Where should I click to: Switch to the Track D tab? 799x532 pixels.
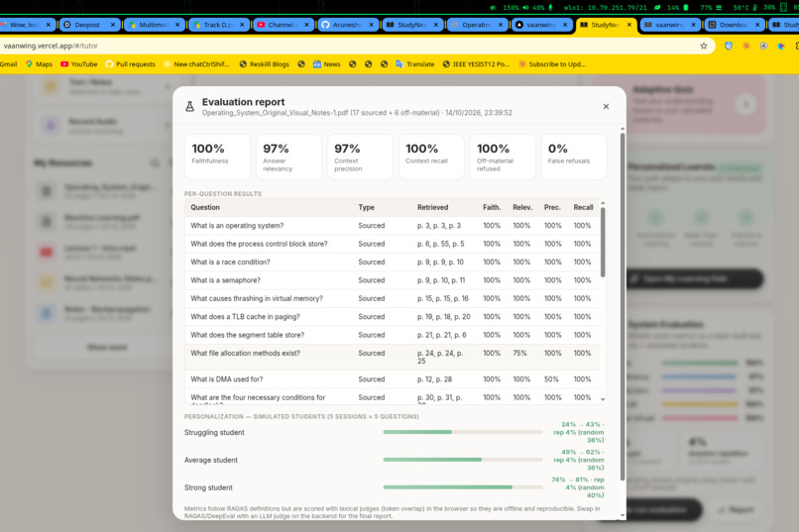point(218,25)
